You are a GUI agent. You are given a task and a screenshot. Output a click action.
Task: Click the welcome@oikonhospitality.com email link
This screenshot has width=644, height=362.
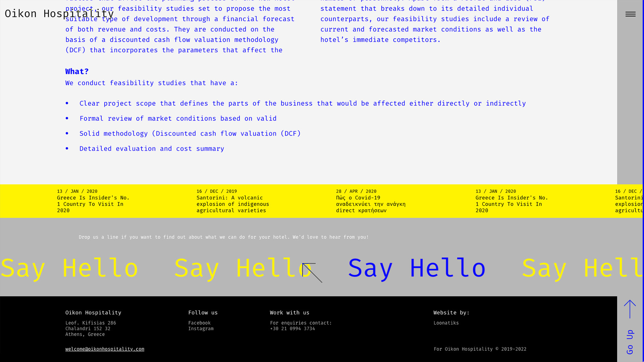pos(105,349)
